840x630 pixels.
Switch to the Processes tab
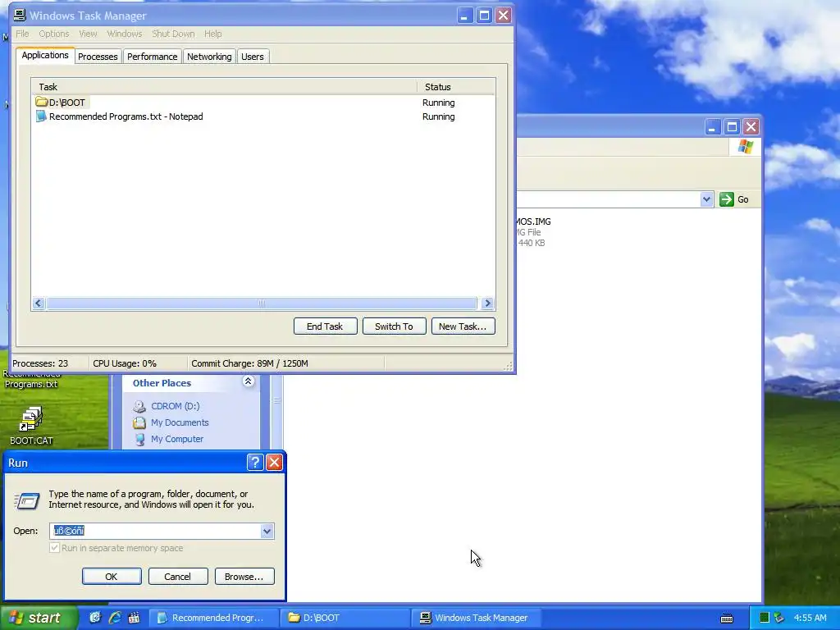tap(98, 57)
